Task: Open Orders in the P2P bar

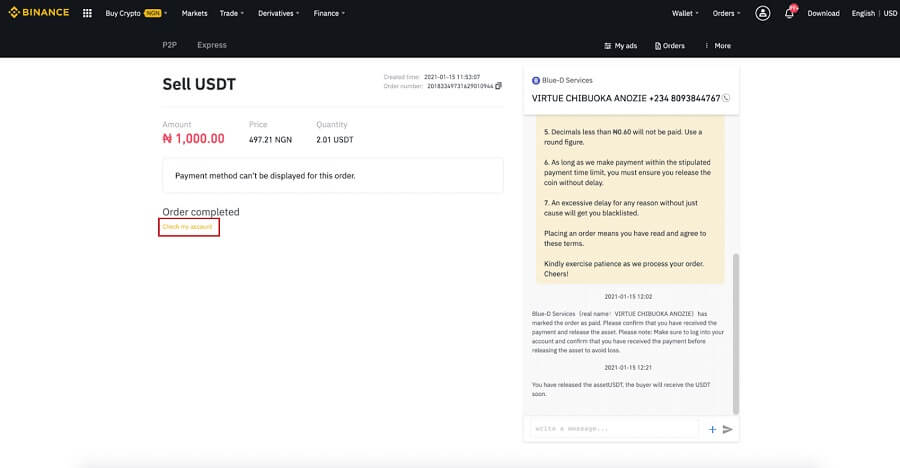Action: click(x=669, y=45)
